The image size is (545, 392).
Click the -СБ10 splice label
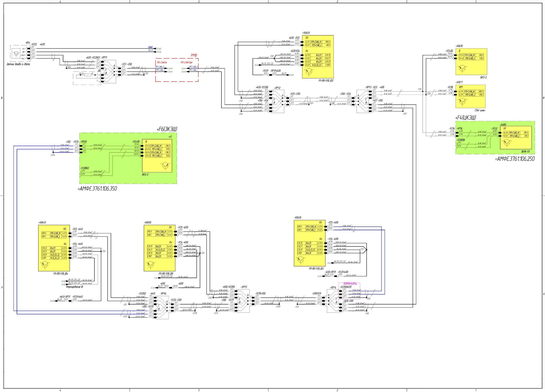(x=278, y=306)
